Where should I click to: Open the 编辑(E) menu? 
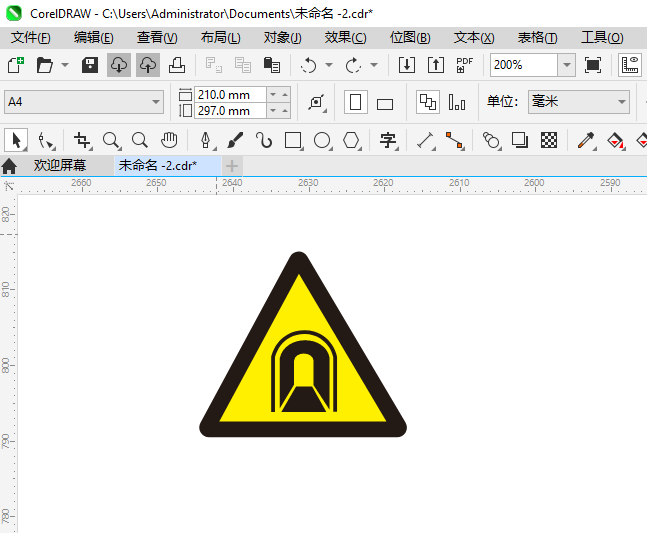94,38
